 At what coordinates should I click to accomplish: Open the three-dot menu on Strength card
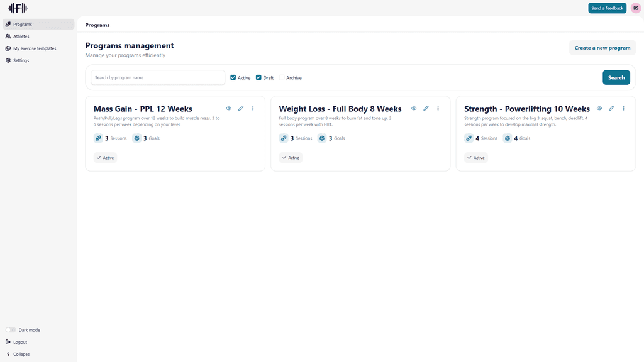coord(623,108)
